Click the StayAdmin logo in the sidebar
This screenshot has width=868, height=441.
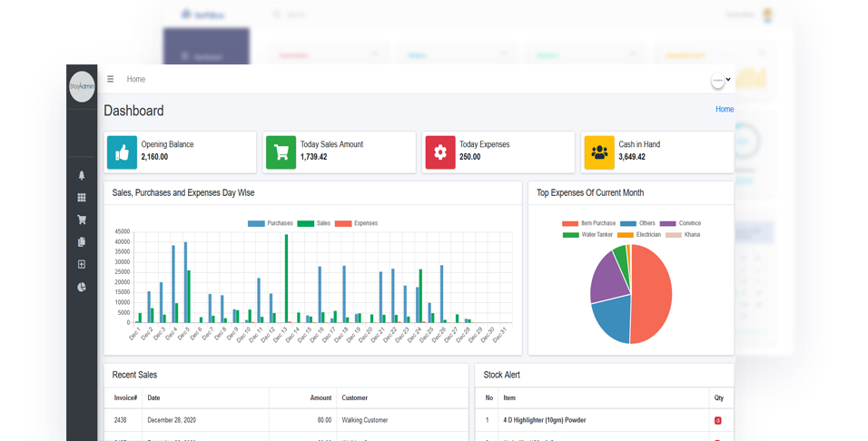(82, 86)
